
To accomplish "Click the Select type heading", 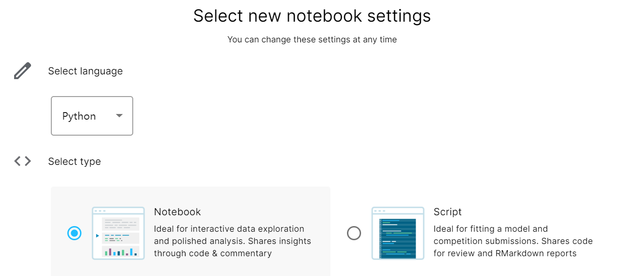I will click(74, 162).
